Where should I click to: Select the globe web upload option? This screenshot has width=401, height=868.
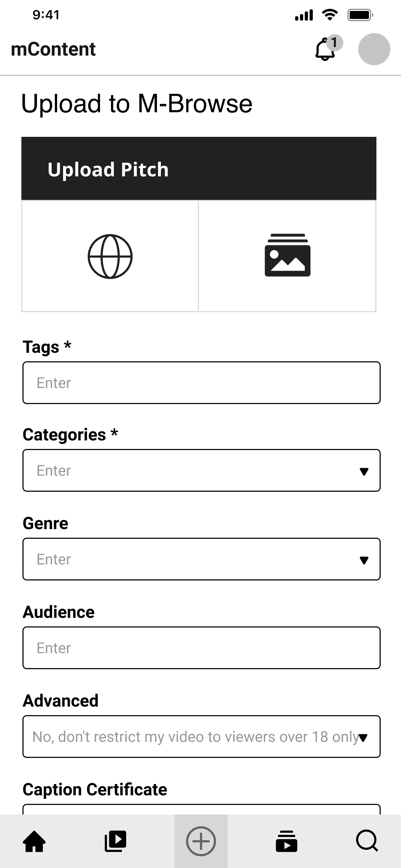110,256
